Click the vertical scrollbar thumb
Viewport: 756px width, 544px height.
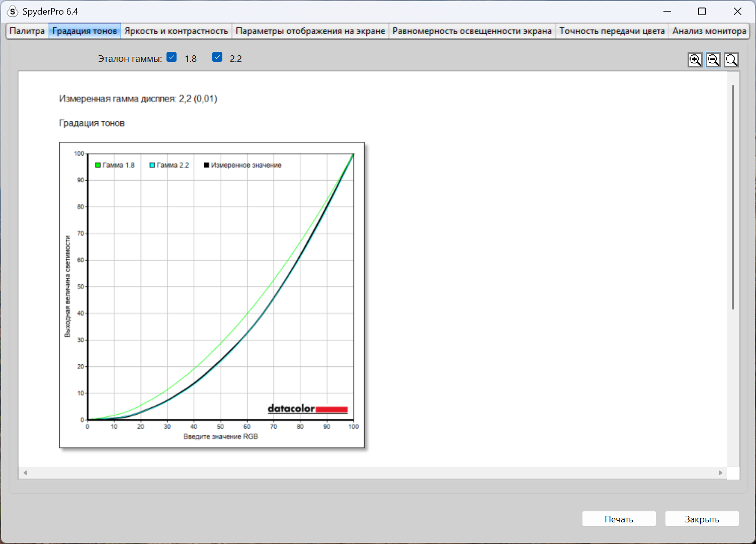[x=733, y=196]
